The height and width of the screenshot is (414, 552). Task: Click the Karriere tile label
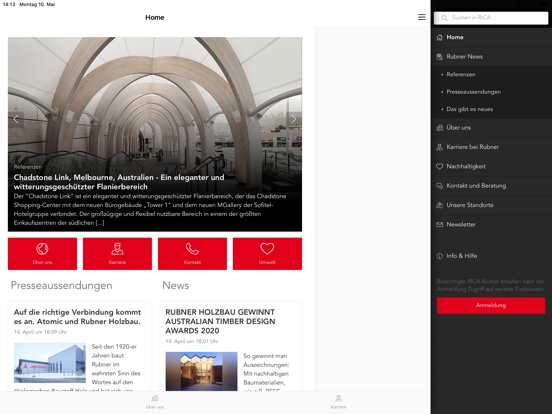point(117,262)
